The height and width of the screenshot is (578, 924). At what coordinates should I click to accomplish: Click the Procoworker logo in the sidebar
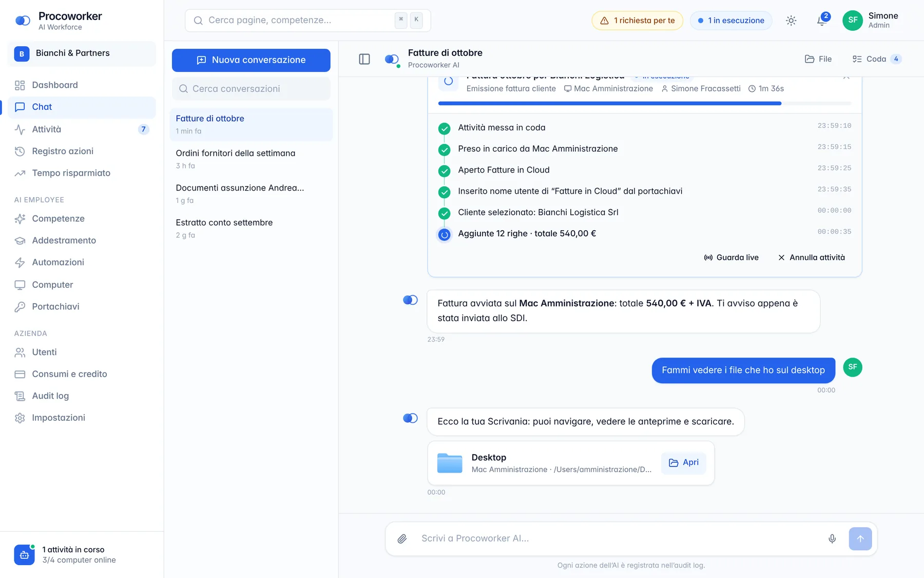click(23, 21)
